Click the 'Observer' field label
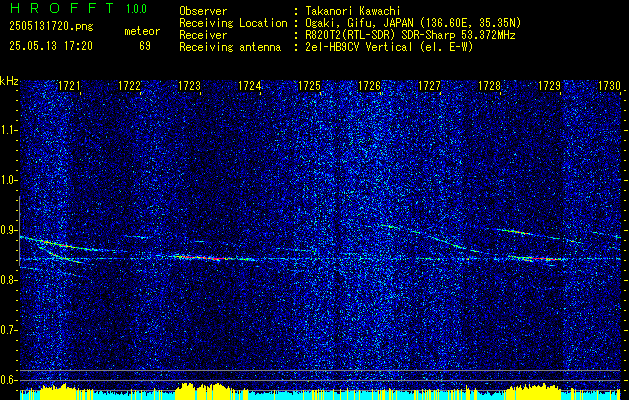This screenshot has width=629, height=400. 203,11
